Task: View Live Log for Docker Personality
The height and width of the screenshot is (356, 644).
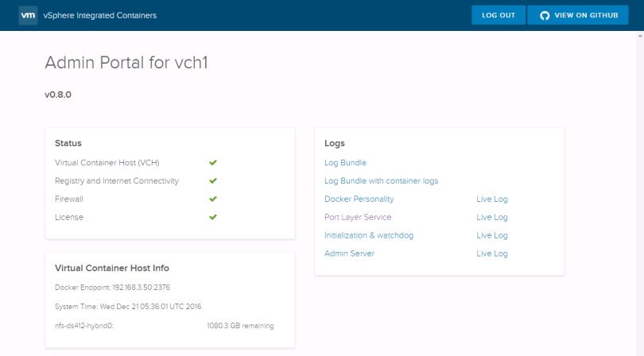Action: (491, 199)
